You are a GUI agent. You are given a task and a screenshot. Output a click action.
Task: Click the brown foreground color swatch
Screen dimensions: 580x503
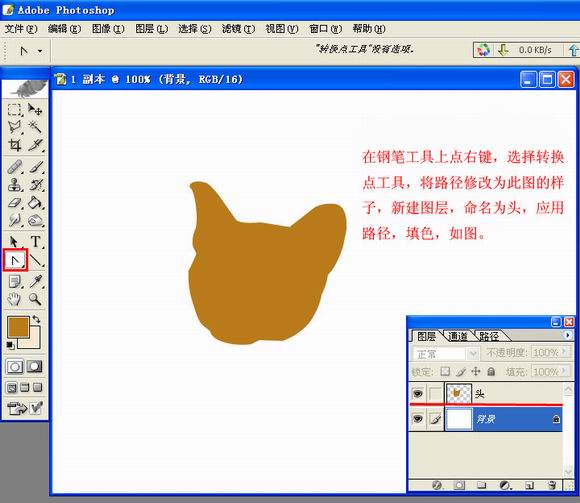[x=18, y=327]
